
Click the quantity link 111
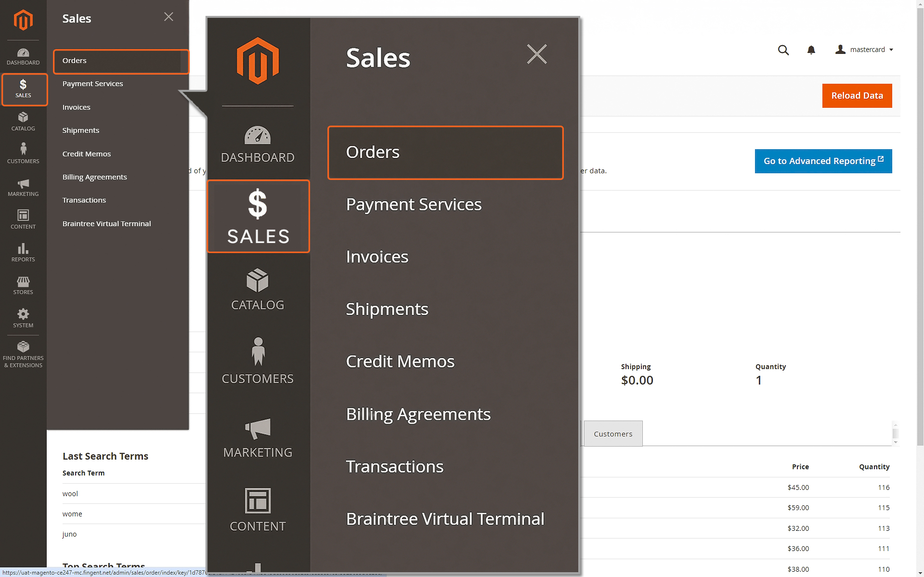[884, 549]
